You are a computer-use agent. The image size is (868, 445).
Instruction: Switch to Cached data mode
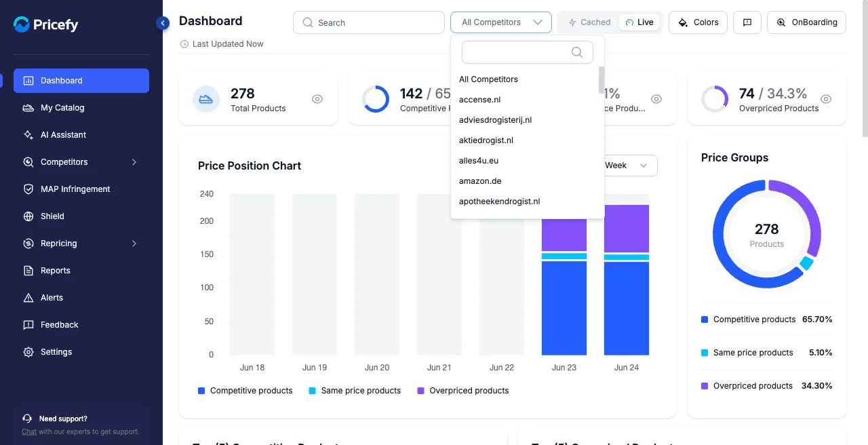point(589,22)
